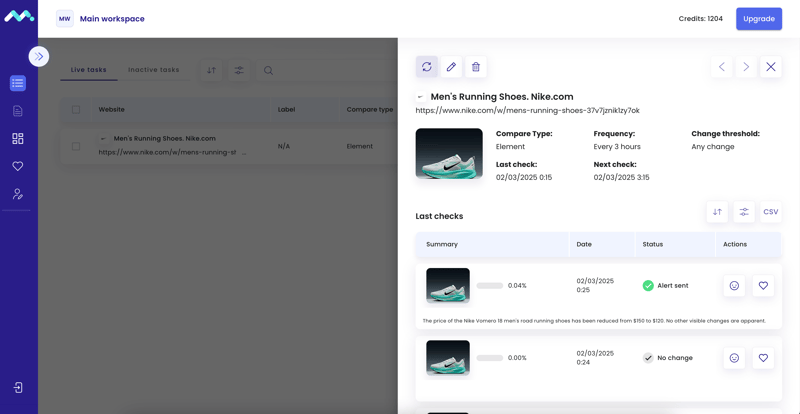The image size is (800, 414).
Task: Go to next task with right chevron
Action: 746,67
